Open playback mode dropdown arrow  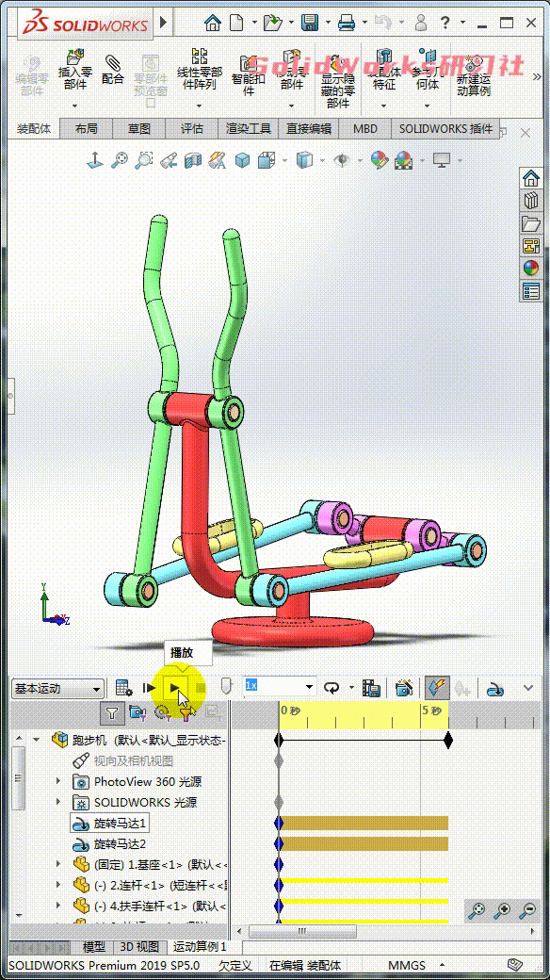tap(351, 688)
